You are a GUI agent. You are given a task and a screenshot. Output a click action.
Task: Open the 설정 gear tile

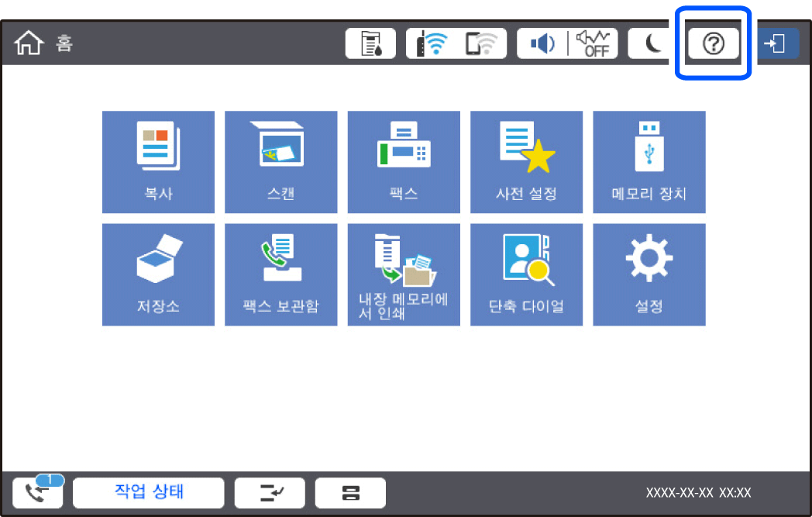649,274
